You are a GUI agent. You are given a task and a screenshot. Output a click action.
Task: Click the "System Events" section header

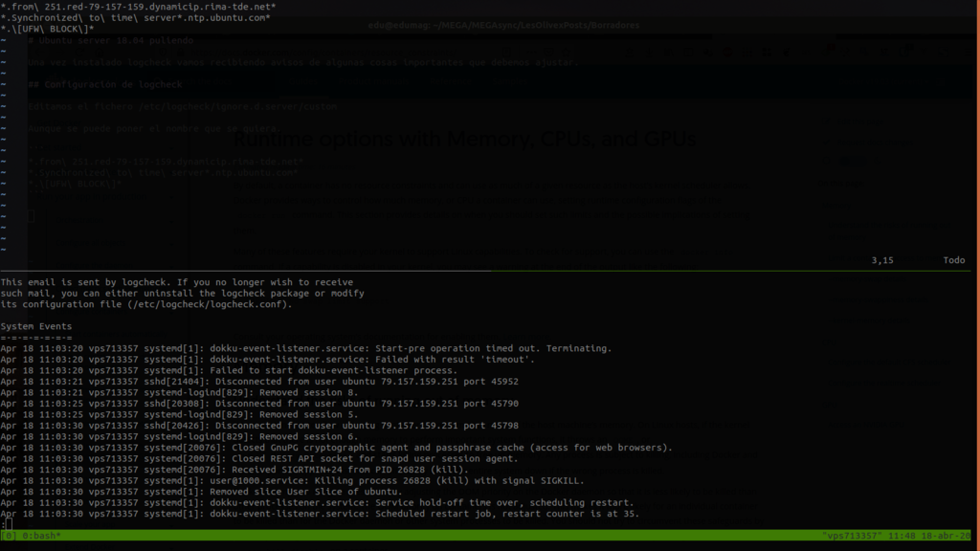pyautogui.click(x=35, y=325)
